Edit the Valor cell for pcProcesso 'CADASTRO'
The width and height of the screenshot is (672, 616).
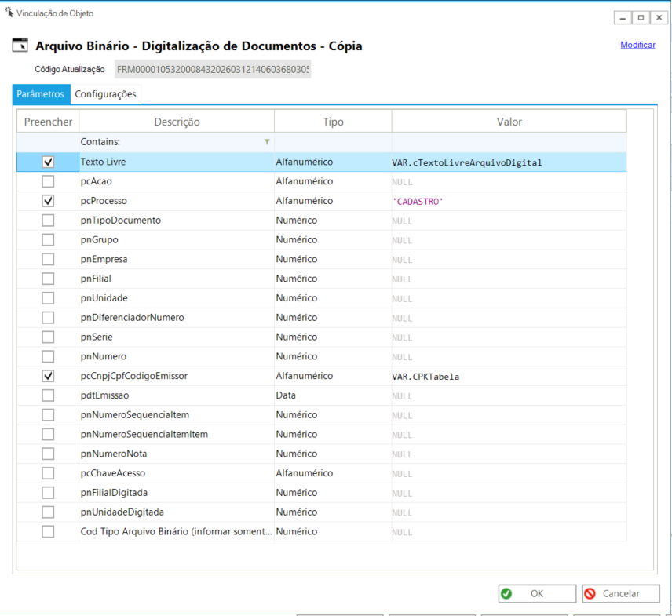coord(509,201)
